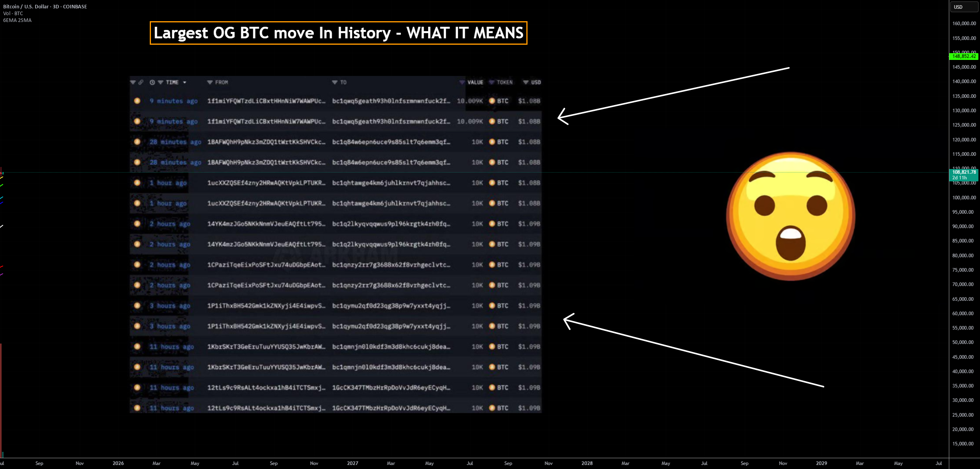The height and width of the screenshot is (469, 980).
Task: Select the Vol · BTC indicator legend
Action: tap(13, 13)
